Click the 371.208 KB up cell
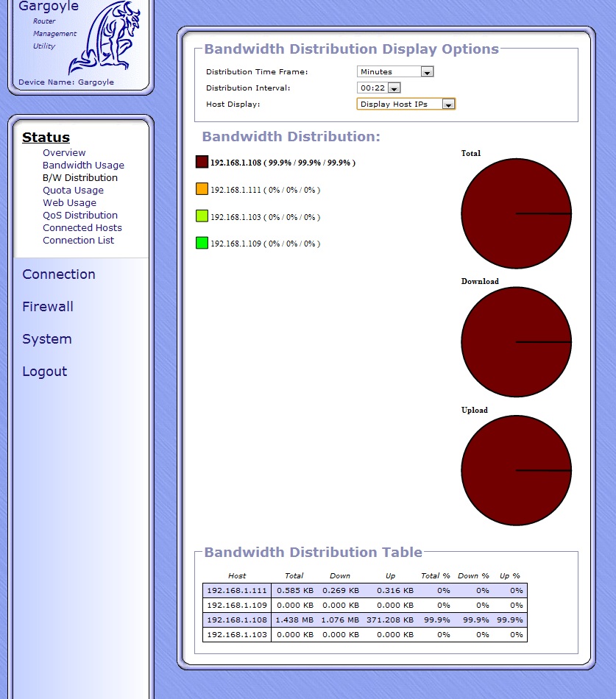 (x=390, y=620)
